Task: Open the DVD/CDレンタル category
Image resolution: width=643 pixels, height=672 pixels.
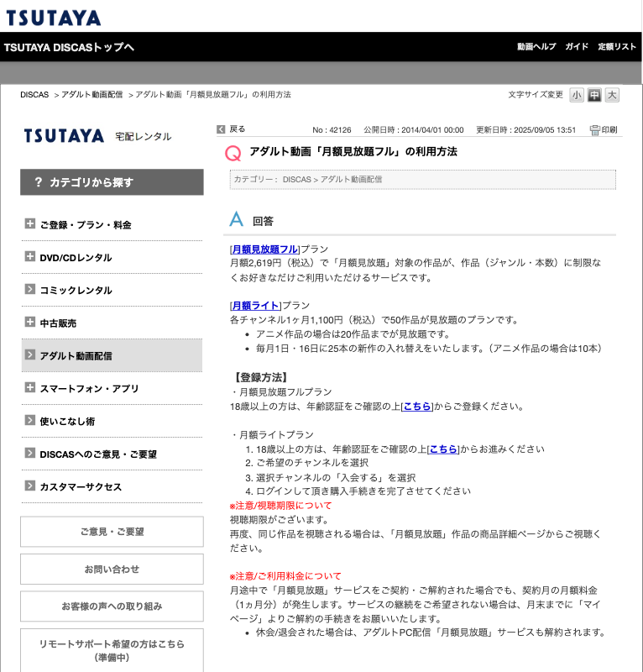Action: [76, 258]
